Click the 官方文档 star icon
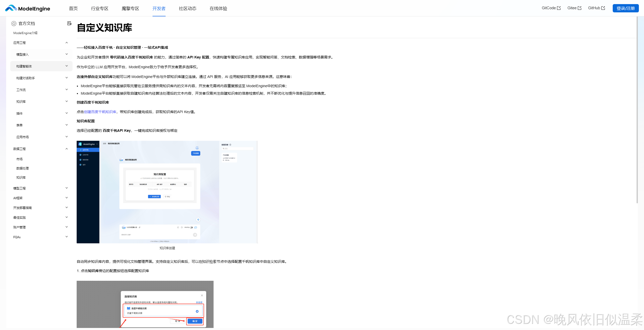 (x=14, y=24)
